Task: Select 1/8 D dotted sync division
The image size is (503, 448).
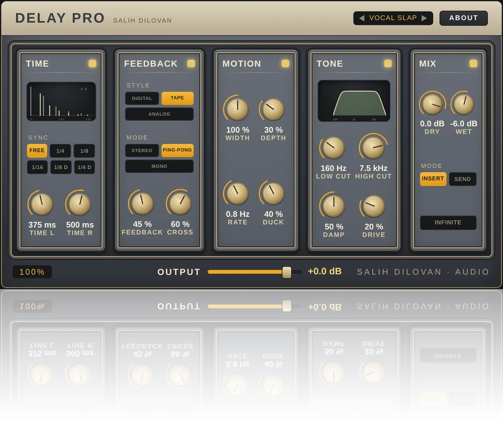Action: (61, 167)
